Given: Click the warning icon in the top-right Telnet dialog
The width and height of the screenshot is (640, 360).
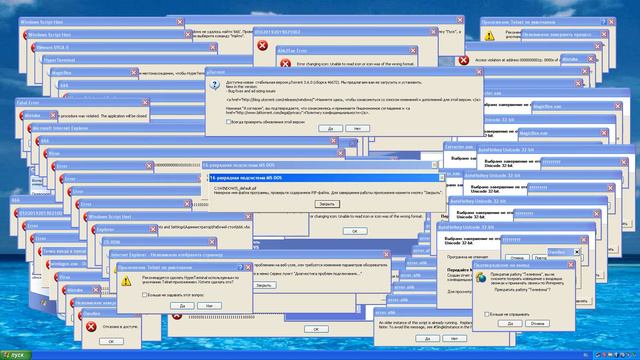Looking at the screenshot, I should 489,36.
